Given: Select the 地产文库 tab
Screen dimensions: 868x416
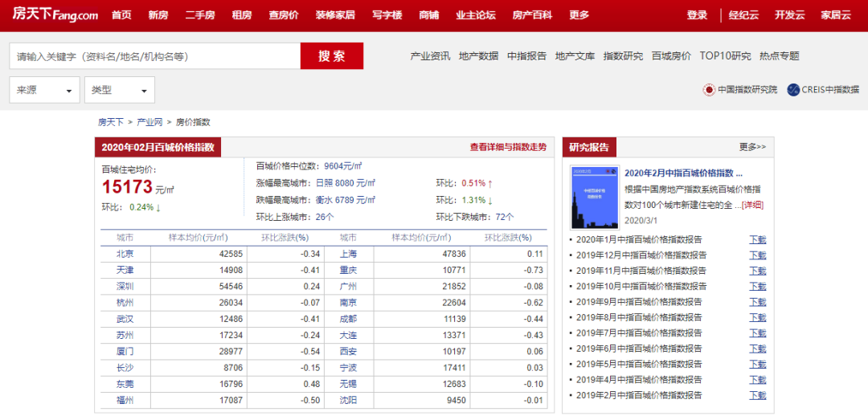Looking at the screenshot, I should point(575,56).
